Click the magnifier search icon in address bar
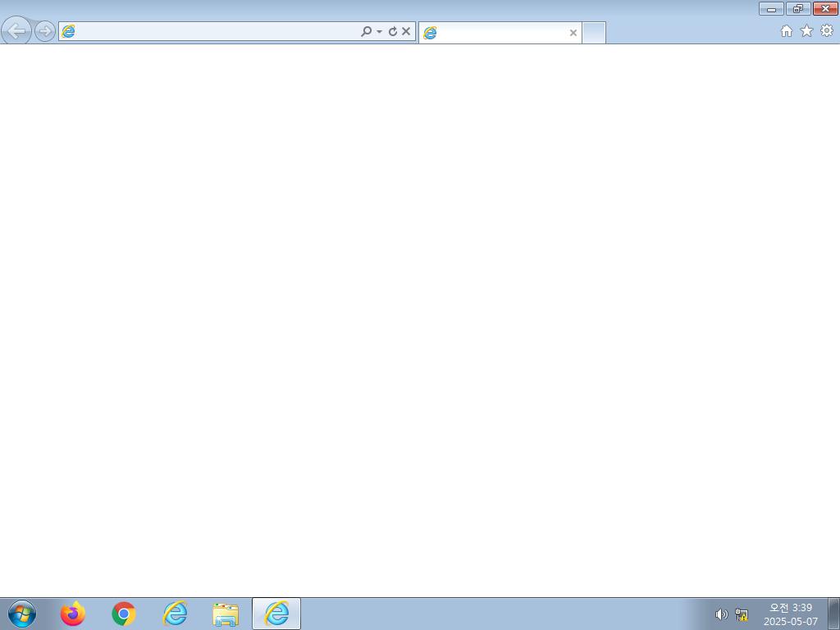840x630 pixels. point(366,31)
